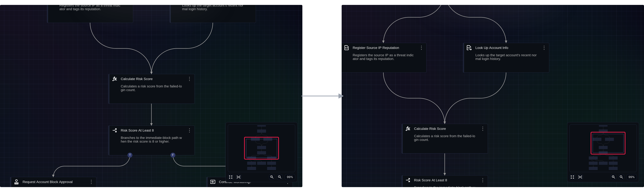Select the Calculate Risk Score title, right canvas
This screenshot has height=192, width=644.
pyautogui.click(x=430, y=129)
